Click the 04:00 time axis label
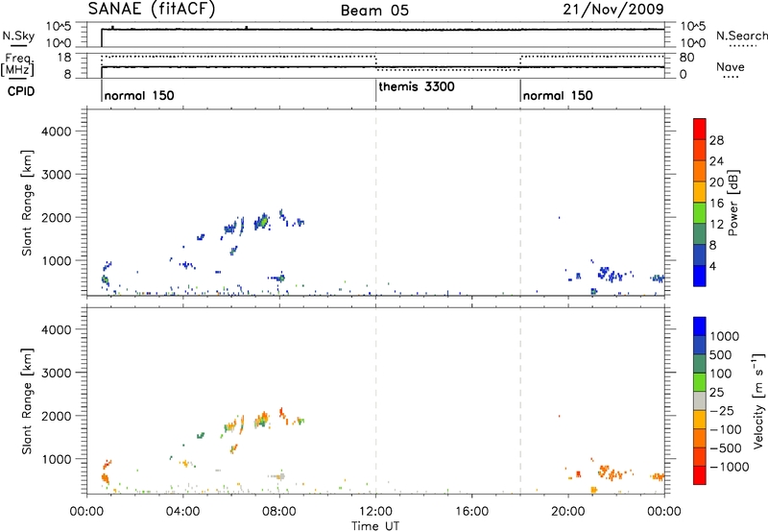This screenshot has height=532, width=768. pyautogui.click(x=183, y=512)
